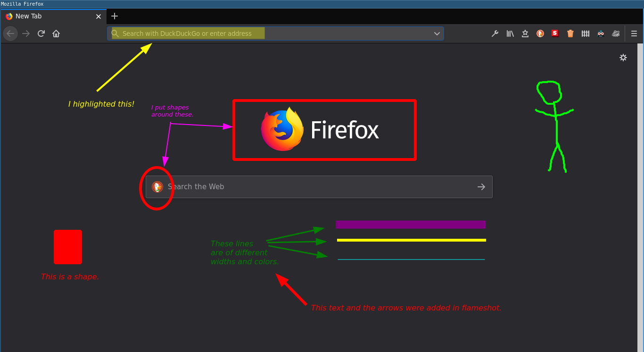Click the orange trash can extension icon
Screen dimensions: 644x352
pyautogui.click(x=570, y=34)
